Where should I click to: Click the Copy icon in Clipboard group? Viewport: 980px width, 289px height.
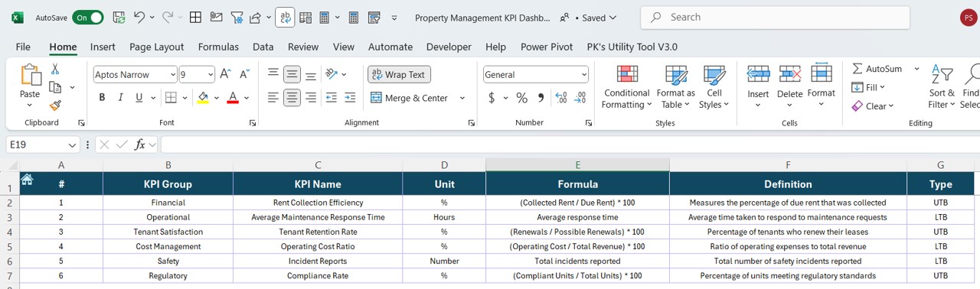(55, 87)
